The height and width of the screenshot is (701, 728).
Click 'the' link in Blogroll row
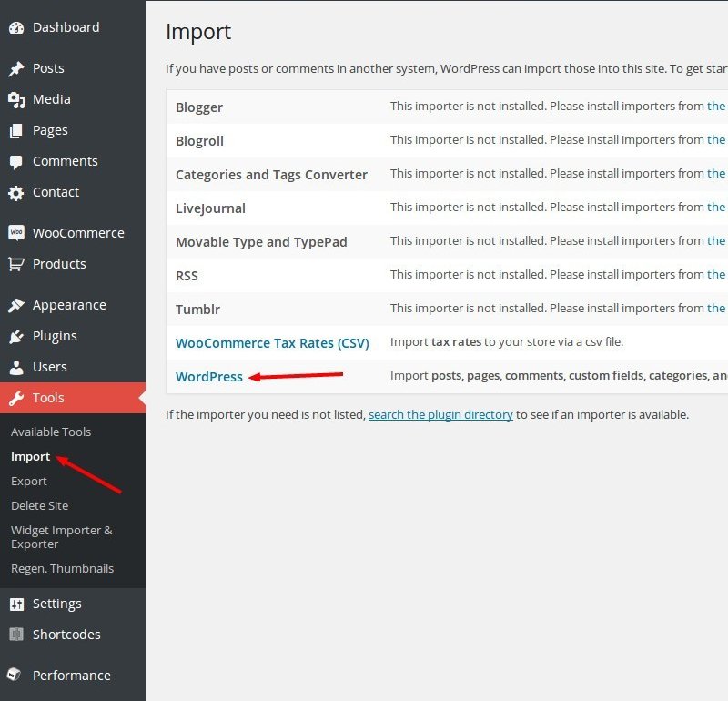(x=716, y=140)
